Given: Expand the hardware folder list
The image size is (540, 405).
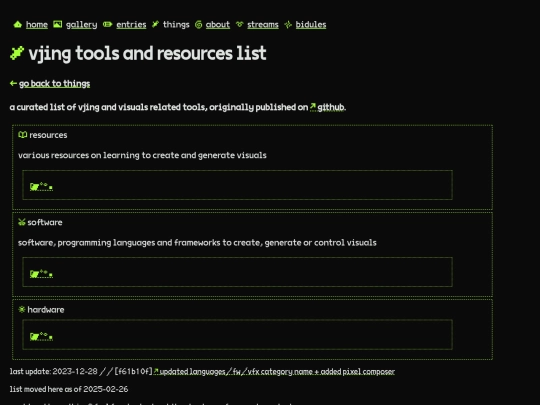Looking at the screenshot, I should [41, 336].
